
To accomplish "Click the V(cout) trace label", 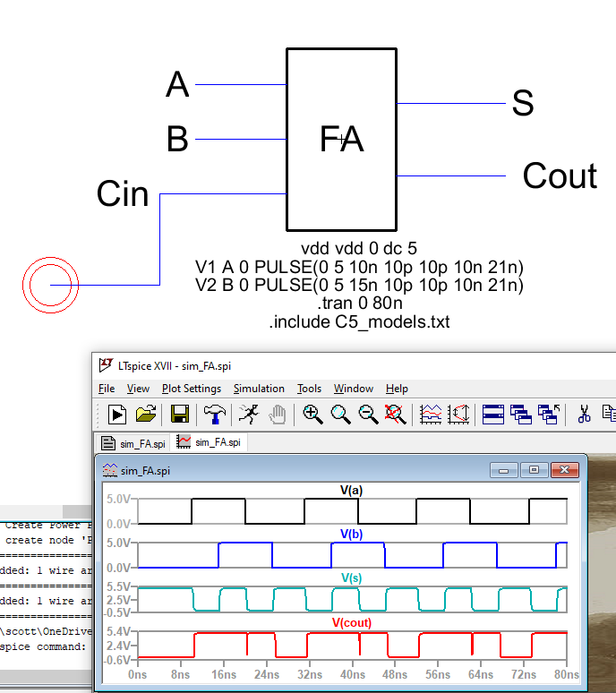I will pyautogui.click(x=352, y=622).
